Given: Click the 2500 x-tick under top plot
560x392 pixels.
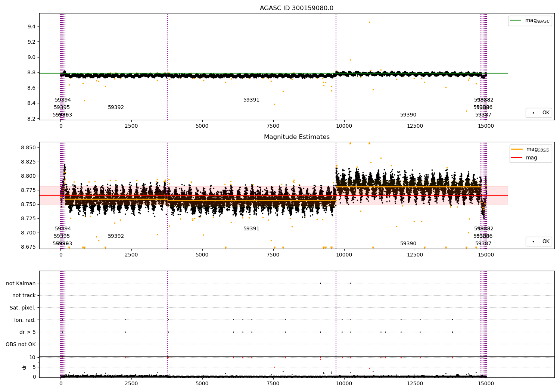Looking at the screenshot, I should 131,126.
